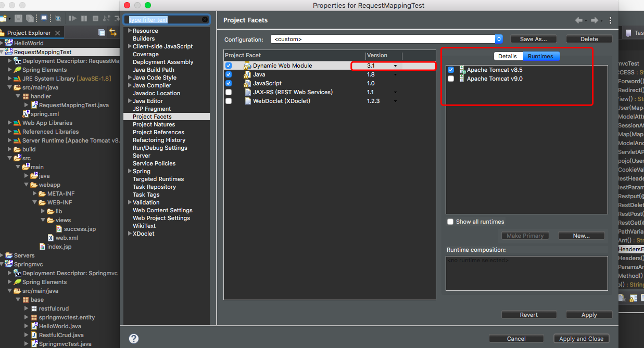Open the help question mark icon
The height and width of the screenshot is (348, 644).
134,339
